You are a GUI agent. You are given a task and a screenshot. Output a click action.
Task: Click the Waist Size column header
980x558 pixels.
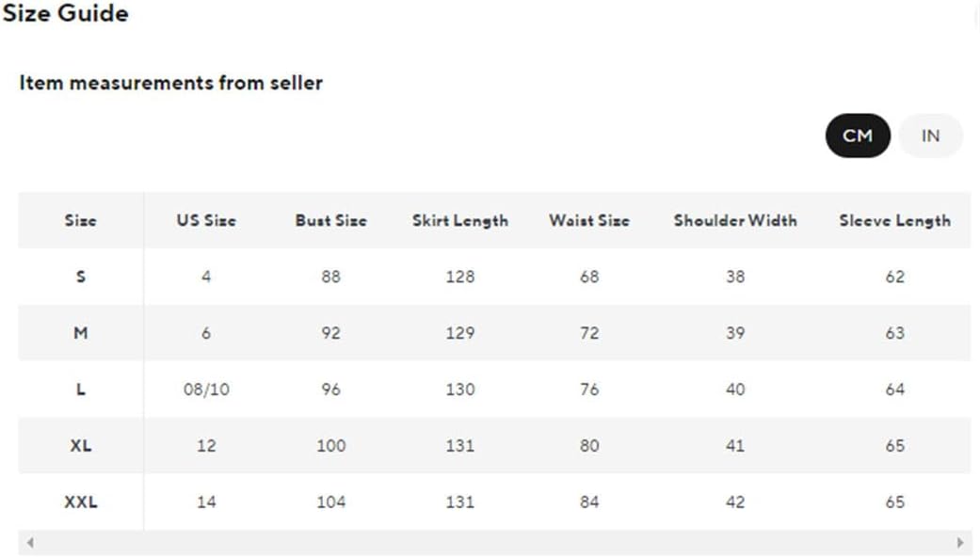pyautogui.click(x=588, y=220)
